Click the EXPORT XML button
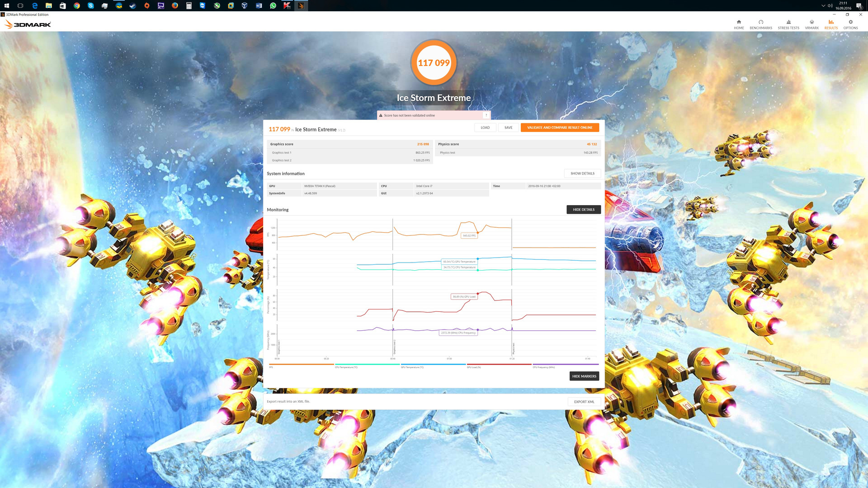 584,402
